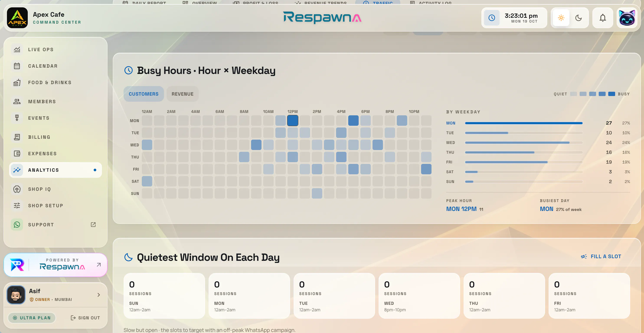The width and height of the screenshot is (644, 333).
Task: Switch to dark mode moon toggle
Action: [579, 18]
